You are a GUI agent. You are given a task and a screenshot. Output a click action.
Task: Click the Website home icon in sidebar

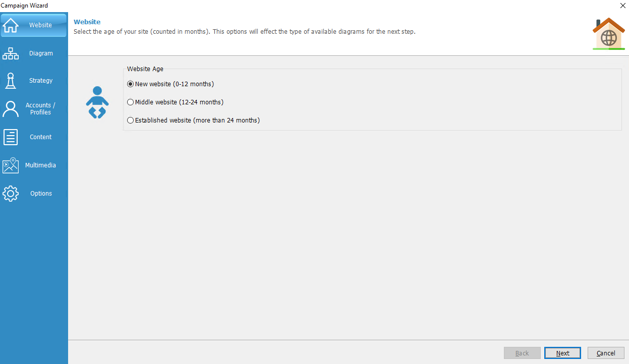click(x=11, y=25)
